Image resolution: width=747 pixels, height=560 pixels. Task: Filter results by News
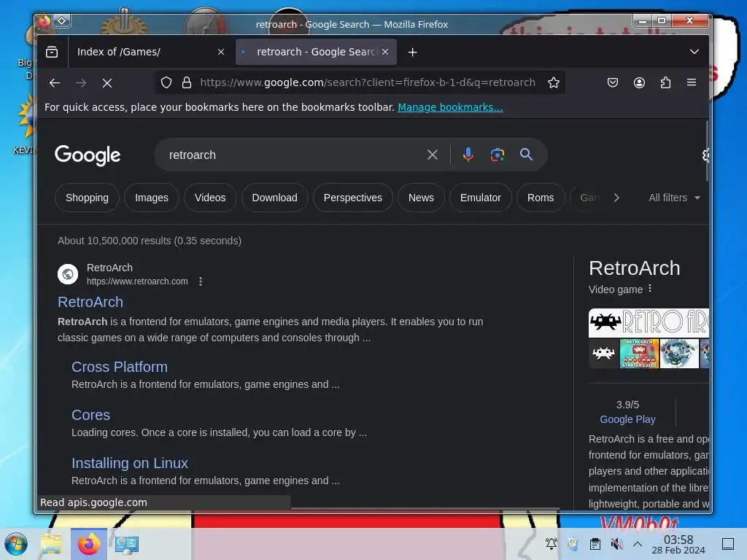(x=421, y=198)
